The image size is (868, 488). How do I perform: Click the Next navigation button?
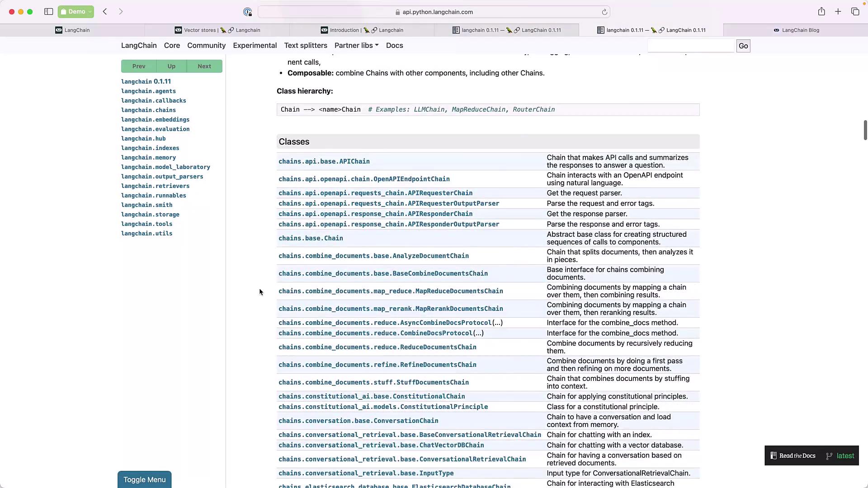tap(204, 66)
